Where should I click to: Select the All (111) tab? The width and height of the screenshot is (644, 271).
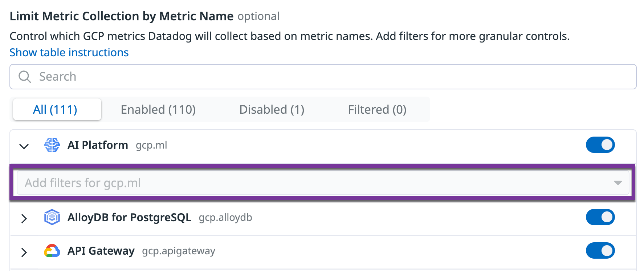coord(55,109)
